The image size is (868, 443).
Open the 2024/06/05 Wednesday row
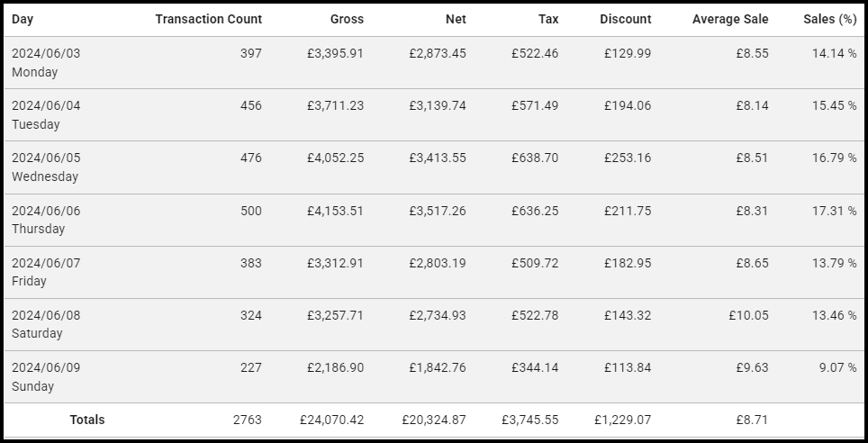pyautogui.click(x=46, y=167)
